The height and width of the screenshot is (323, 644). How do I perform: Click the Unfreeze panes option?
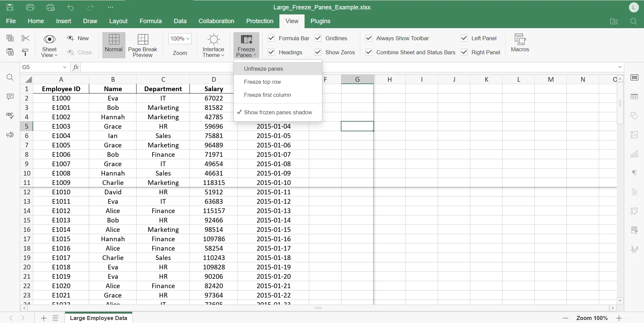[x=264, y=68]
